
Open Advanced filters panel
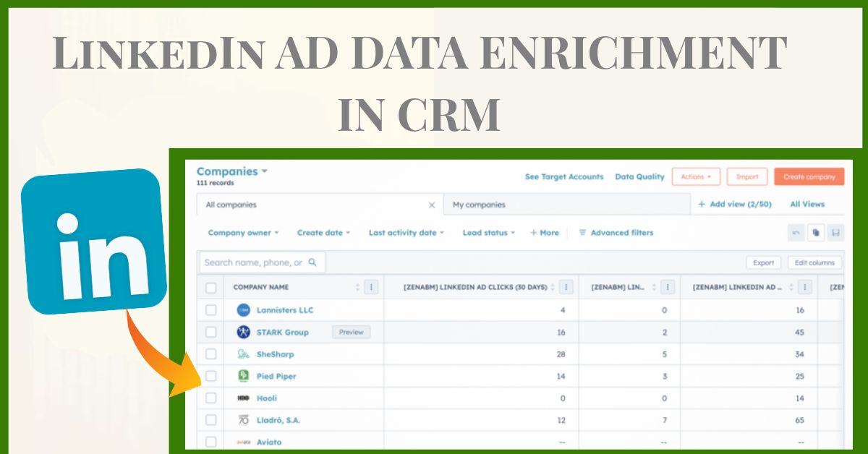pyautogui.click(x=616, y=233)
